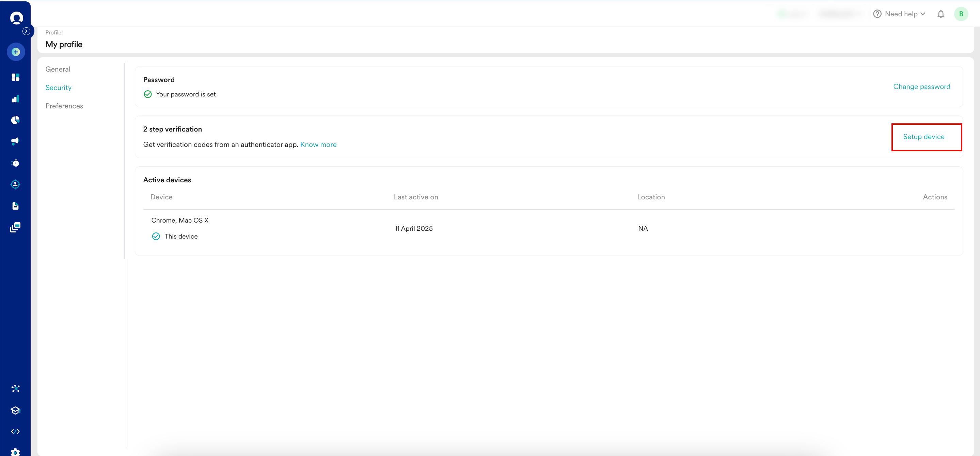Screen dimensions: 980x456
Task: Open the bar chart analytics icon
Action: pos(16,99)
